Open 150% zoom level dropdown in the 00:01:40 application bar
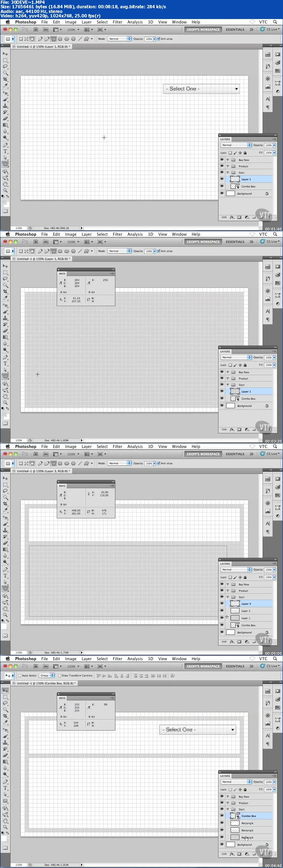Screen dimensions: 283x868 coord(73,30)
